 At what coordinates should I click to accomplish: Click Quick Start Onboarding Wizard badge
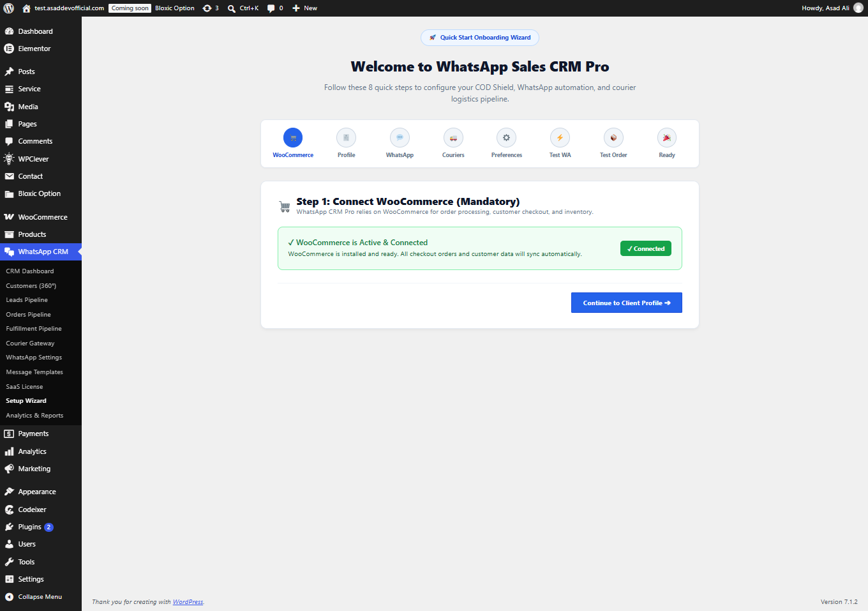(480, 38)
